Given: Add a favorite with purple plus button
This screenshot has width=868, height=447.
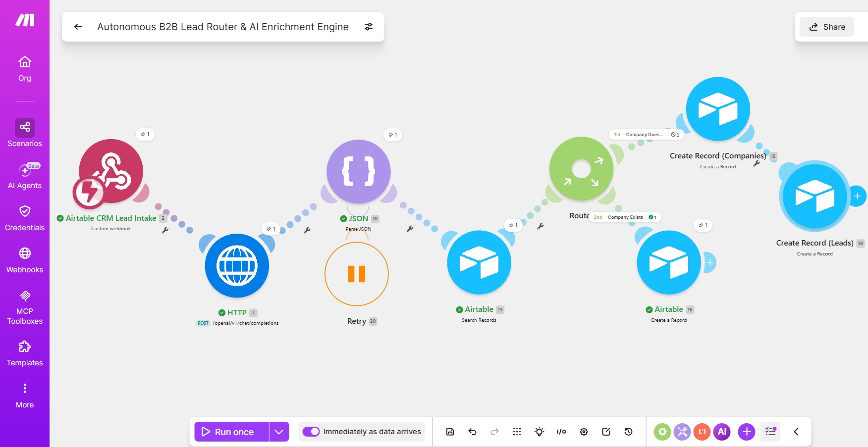Looking at the screenshot, I should pos(747,432).
